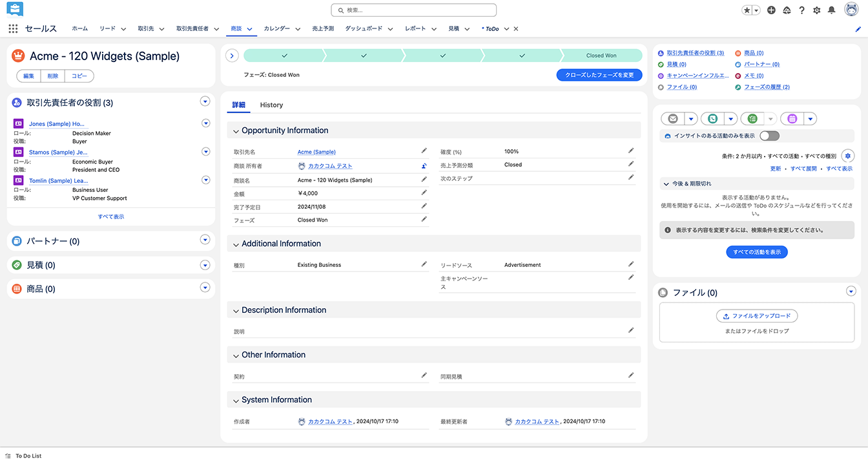Image resolution: width=868 pixels, height=464 pixels.
Task: Edit the navigation bar with pencil icon
Action: pos(858,29)
